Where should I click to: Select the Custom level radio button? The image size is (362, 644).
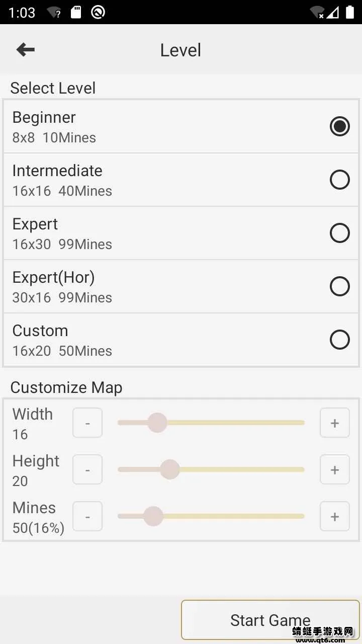(339, 340)
